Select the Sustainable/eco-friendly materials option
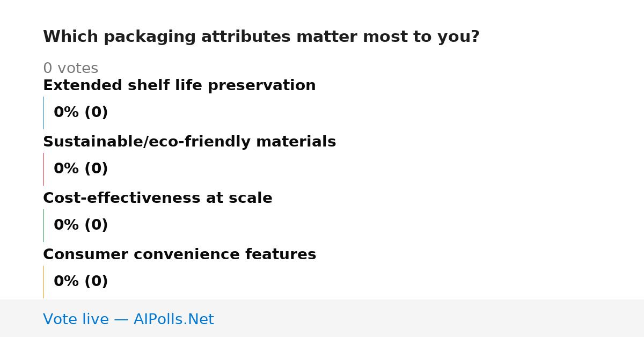Viewport: 644px width, 337px height. [189, 142]
